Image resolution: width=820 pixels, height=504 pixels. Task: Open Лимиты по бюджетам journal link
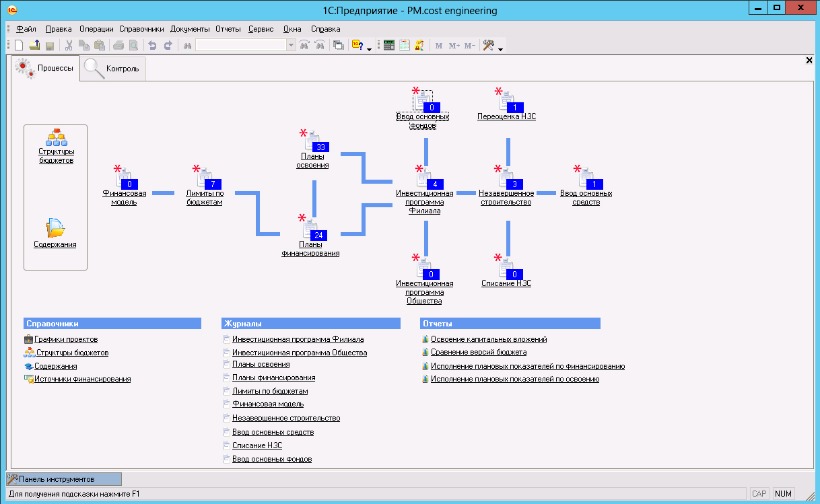[x=270, y=391]
